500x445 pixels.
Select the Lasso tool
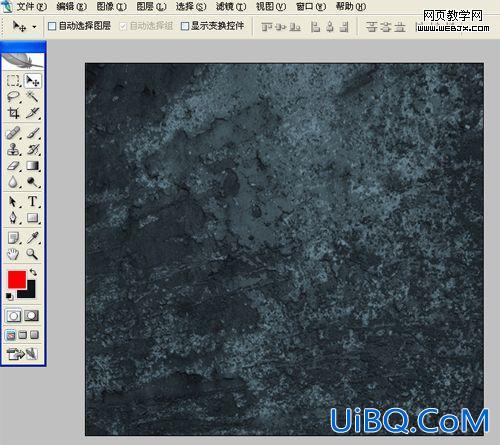(x=13, y=97)
